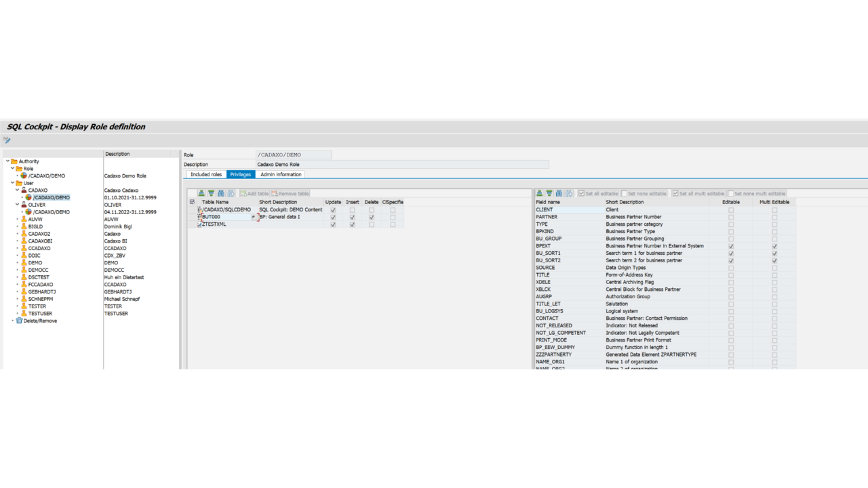Switch to the Included roles tab
The image size is (868, 488).
click(205, 174)
